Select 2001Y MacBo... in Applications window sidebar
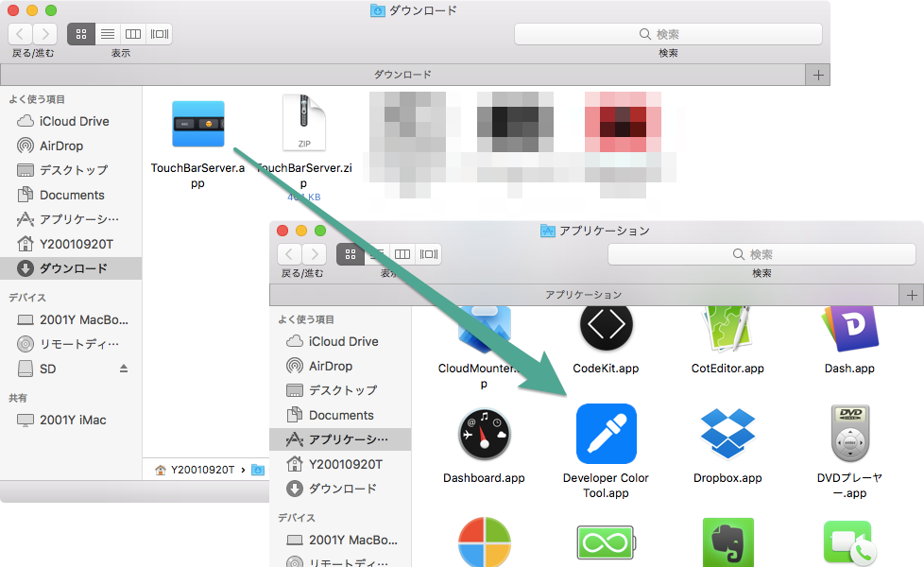 click(x=340, y=541)
